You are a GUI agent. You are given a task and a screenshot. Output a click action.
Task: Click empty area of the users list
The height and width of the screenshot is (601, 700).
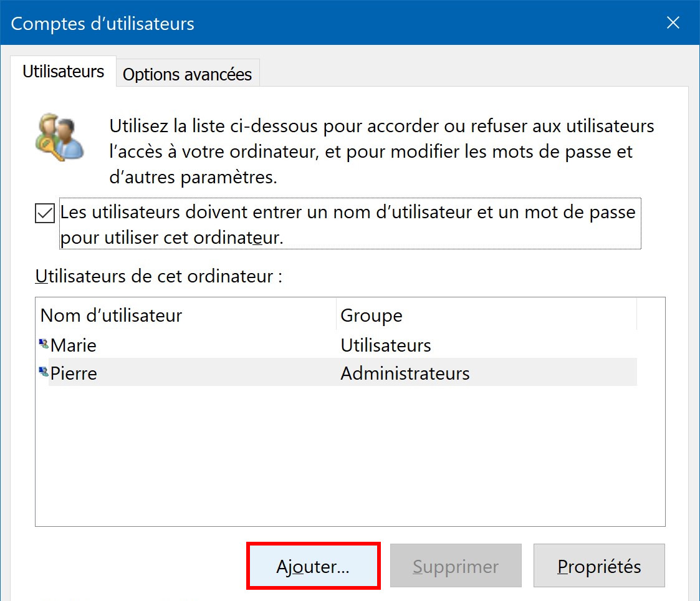350,456
